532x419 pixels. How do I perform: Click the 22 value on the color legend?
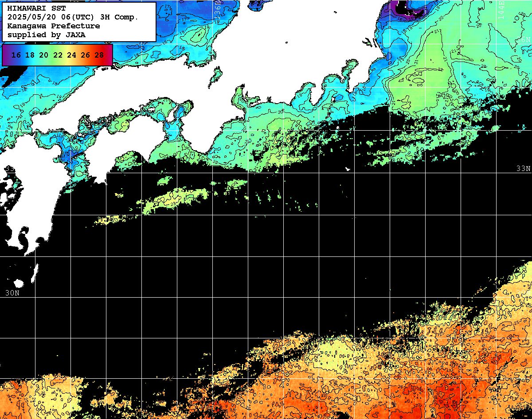pyautogui.click(x=58, y=55)
